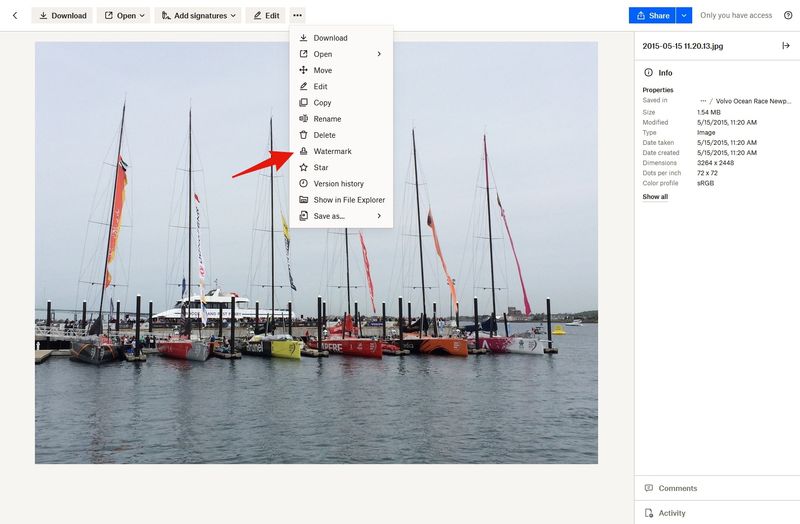Click the back arrow icon
The height and width of the screenshot is (524, 800).
coord(15,16)
